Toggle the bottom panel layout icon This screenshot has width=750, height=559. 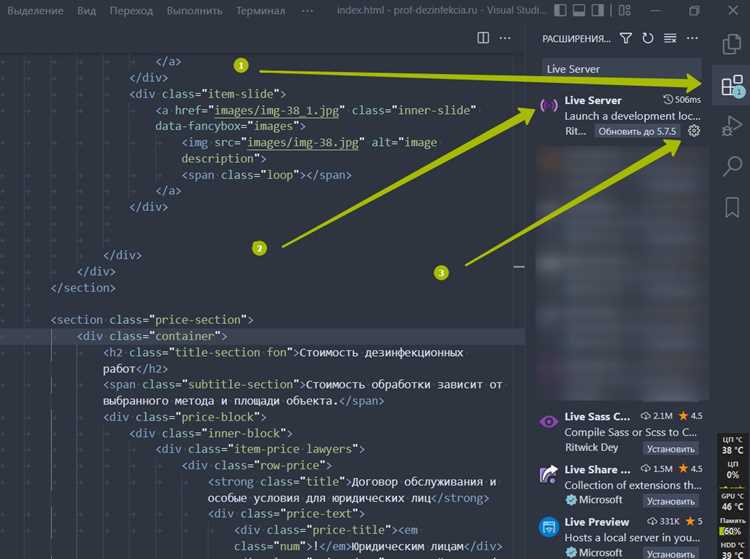coord(579,10)
